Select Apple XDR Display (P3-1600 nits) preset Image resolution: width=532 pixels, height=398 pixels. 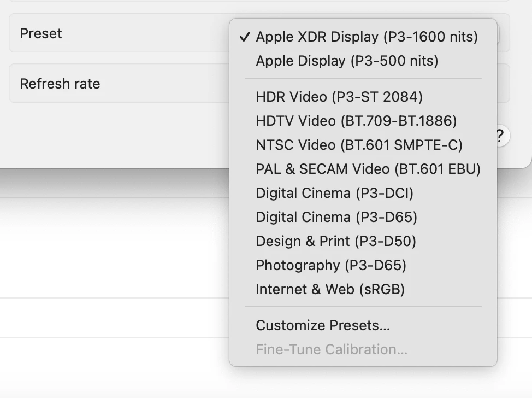(367, 37)
